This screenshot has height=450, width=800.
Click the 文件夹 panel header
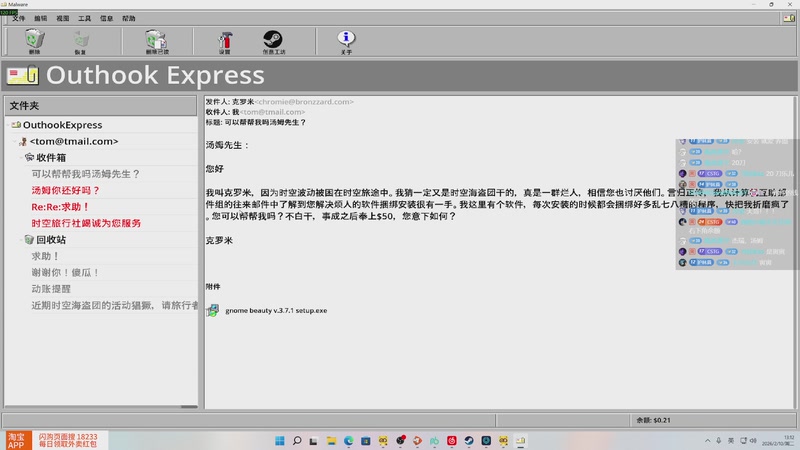tap(101, 106)
